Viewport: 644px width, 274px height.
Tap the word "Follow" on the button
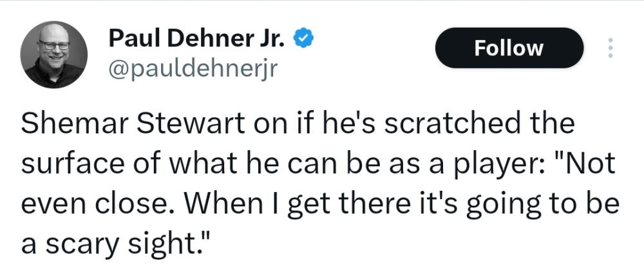[509, 48]
